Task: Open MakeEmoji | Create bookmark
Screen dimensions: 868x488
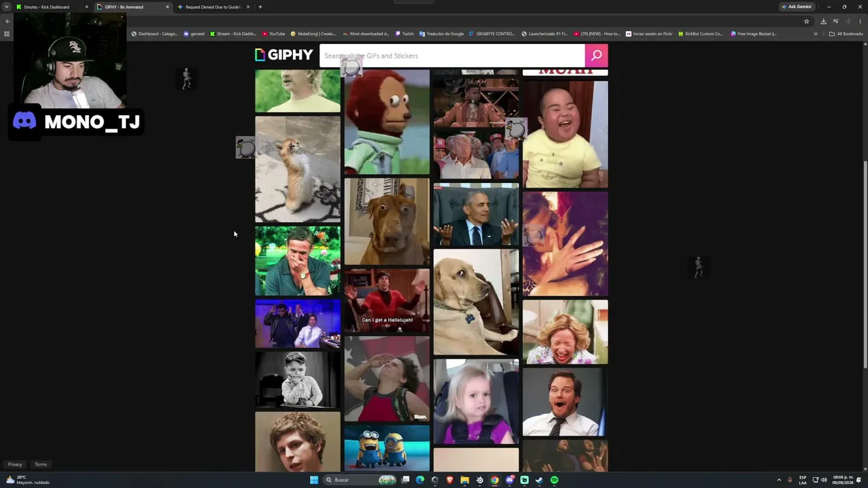Action: click(313, 34)
